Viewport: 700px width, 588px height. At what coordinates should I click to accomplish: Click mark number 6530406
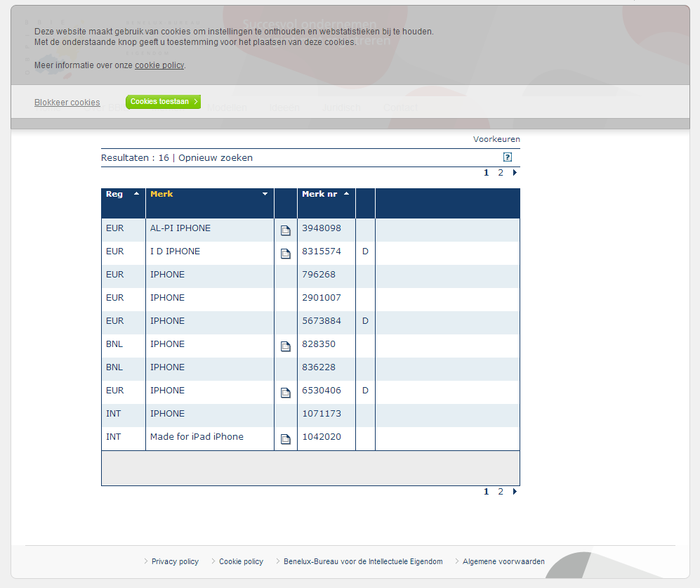point(322,391)
